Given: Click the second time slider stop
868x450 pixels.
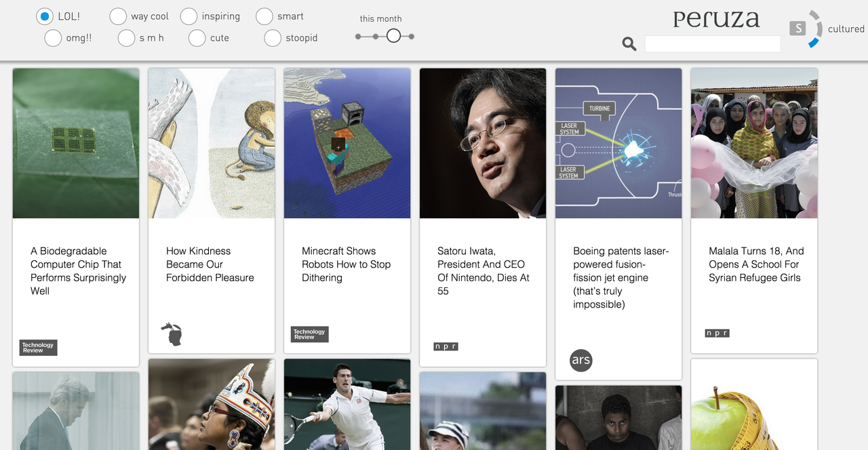Looking at the screenshot, I should (x=375, y=36).
